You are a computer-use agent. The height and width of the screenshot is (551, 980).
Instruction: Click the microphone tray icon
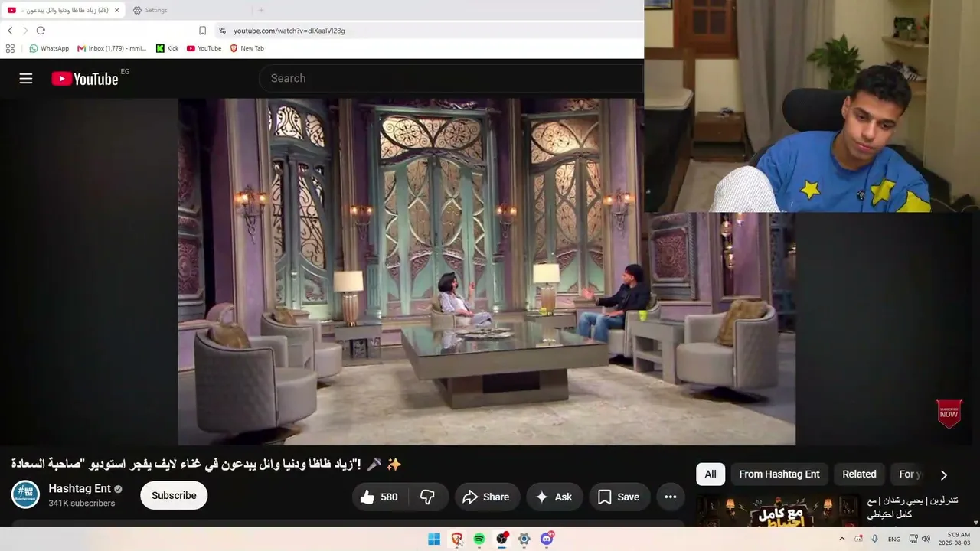tap(875, 539)
